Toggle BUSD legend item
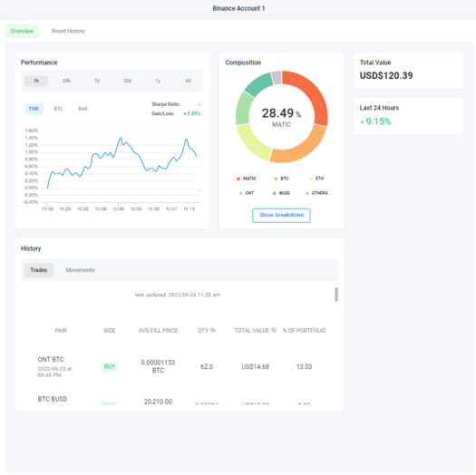The width and height of the screenshot is (476, 475). point(281,193)
